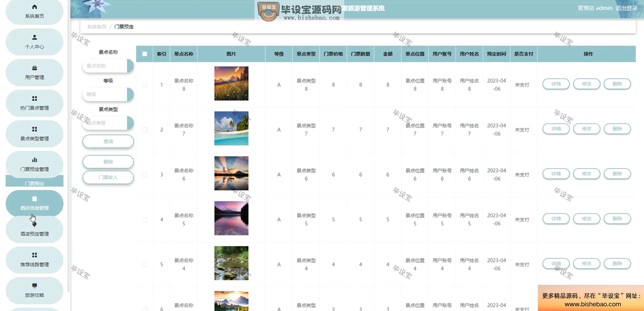
Task: Open the 酒店预定管理 menu label
Action: point(35,234)
